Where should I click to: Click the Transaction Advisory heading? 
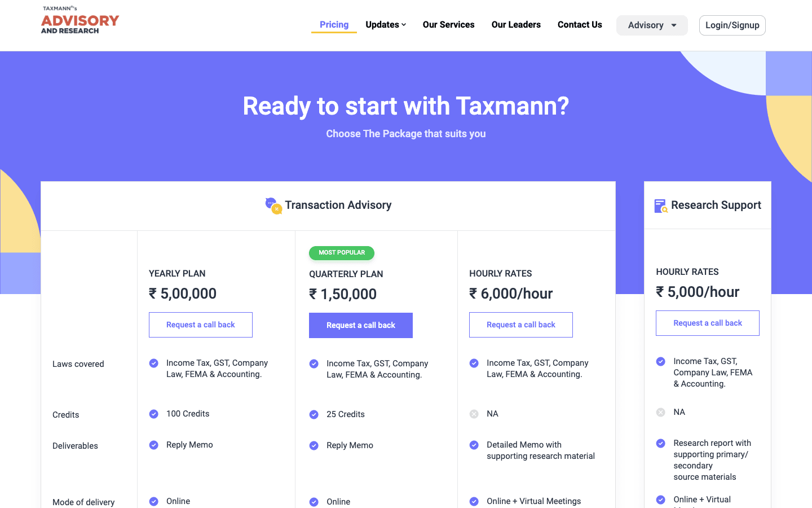(x=338, y=205)
